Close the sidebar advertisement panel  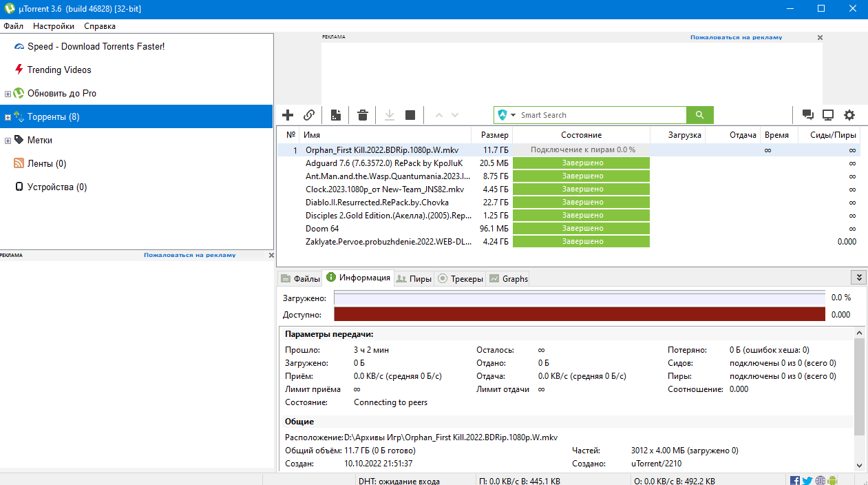[271, 255]
